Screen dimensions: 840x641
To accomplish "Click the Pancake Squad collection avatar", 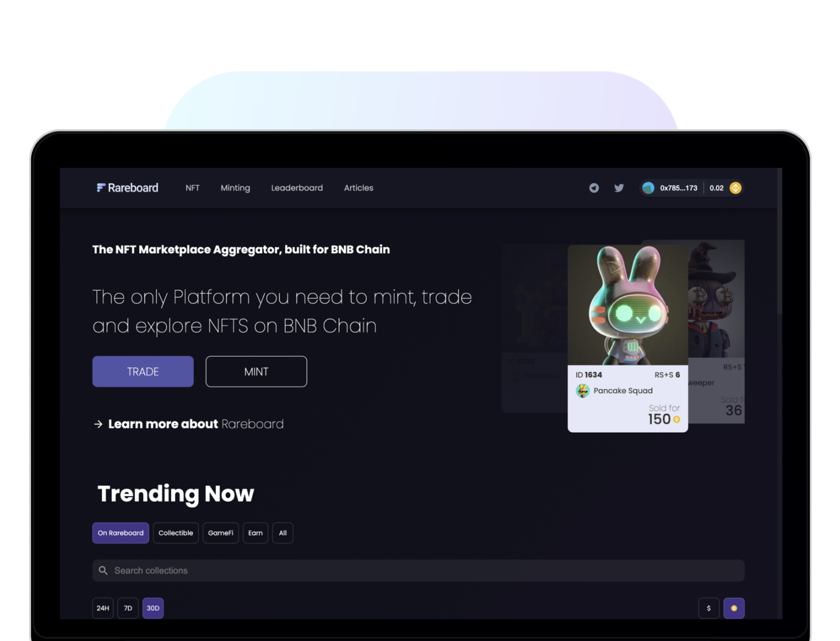I will (583, 391).
